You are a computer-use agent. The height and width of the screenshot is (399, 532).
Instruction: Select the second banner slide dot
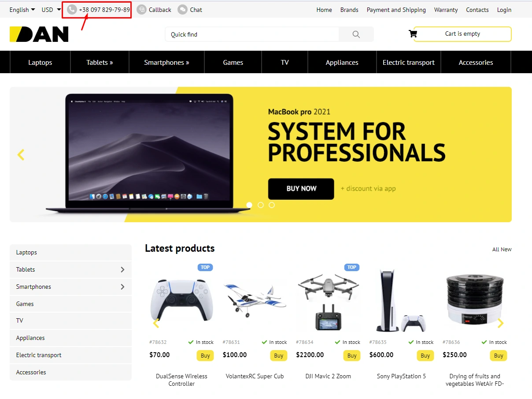coord(261,205)
